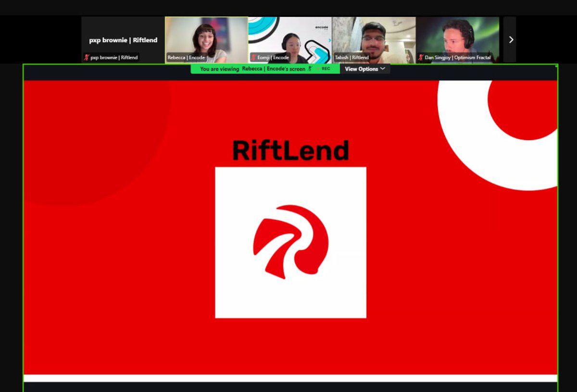Click the muted mic icon on pxp brownie tile
577x392 pixels.
[x=87, y=58]
